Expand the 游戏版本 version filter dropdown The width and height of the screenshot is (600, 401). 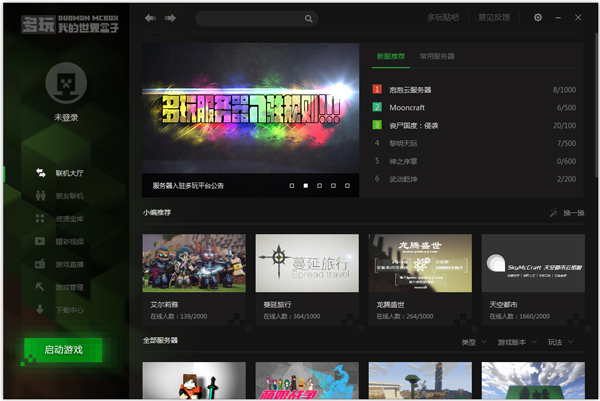click(517, 342)
